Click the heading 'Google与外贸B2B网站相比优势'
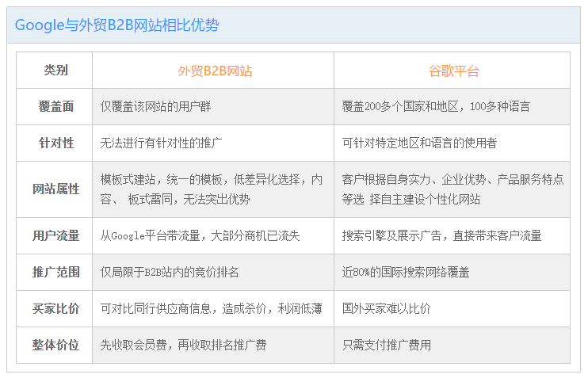 point(116,25)
